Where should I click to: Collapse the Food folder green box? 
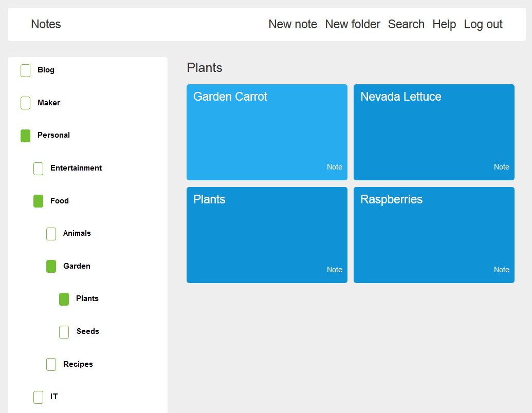point(39,201)
